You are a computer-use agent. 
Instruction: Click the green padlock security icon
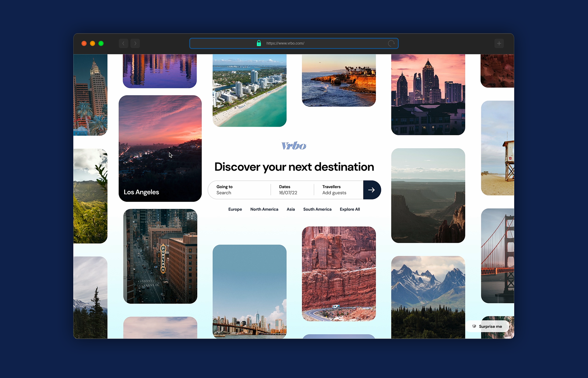pyautogui.click(x=259, y=43)
